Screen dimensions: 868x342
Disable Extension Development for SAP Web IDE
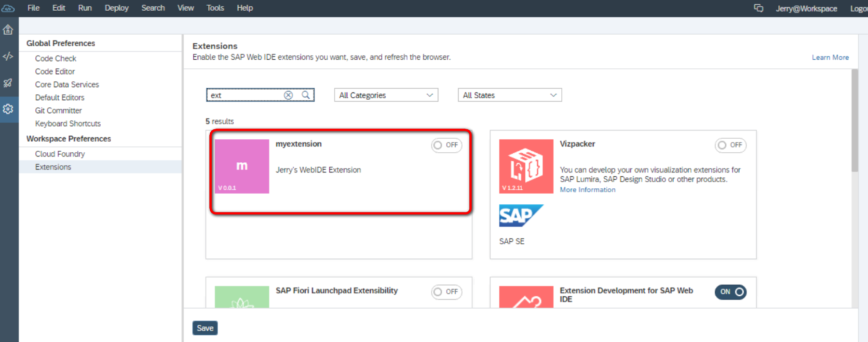click(x=731, y=292)
